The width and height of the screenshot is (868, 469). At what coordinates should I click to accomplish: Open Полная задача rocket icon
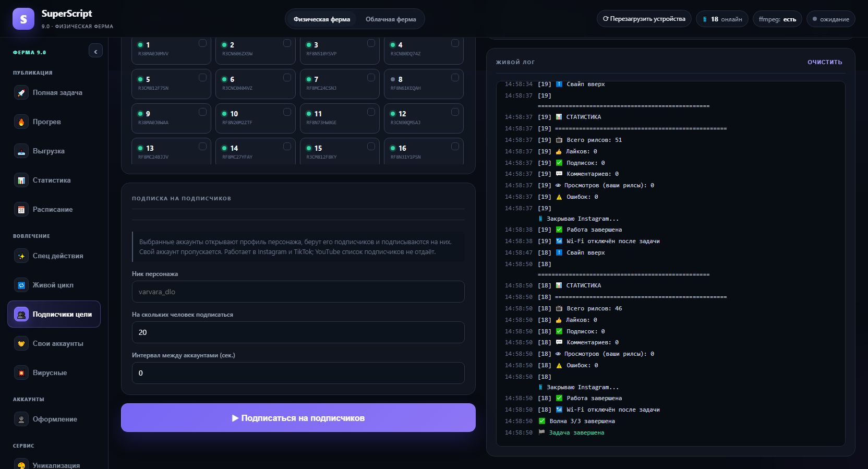(21, 93)
